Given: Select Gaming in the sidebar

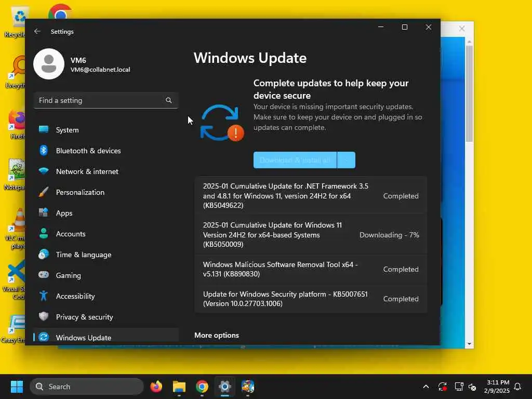Looking at the screenshot, I should [106, 275].
